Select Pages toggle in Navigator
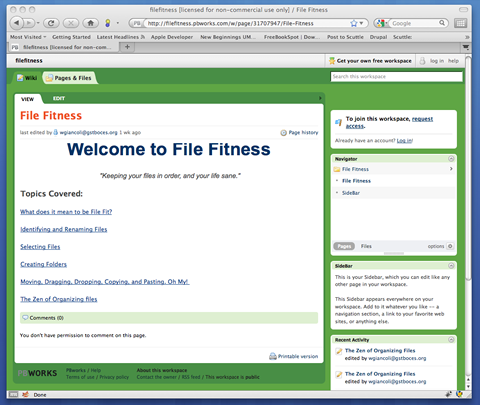The width and height of the screenshot is (480, 405). (x=344, y=246)
